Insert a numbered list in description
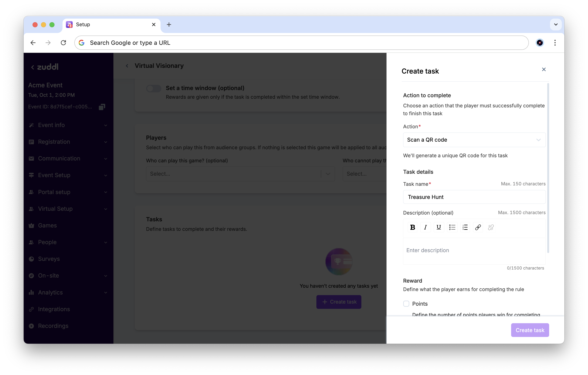The image size is (588, 375). click(465, 227)
